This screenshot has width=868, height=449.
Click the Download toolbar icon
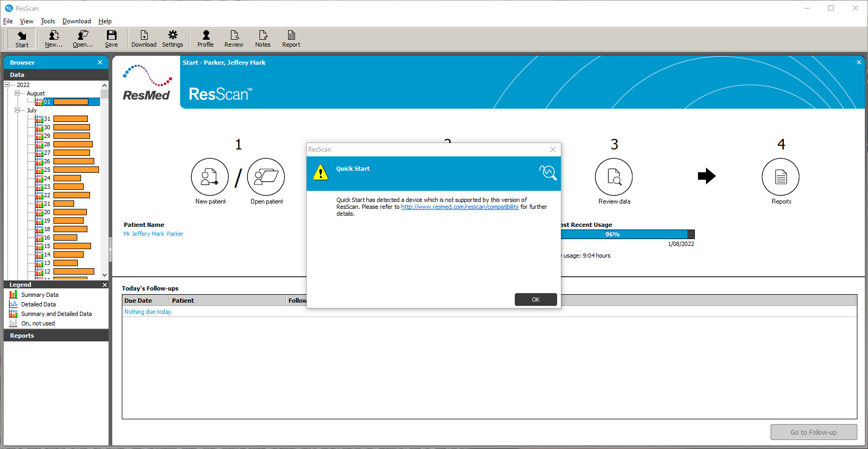point(144,39)
